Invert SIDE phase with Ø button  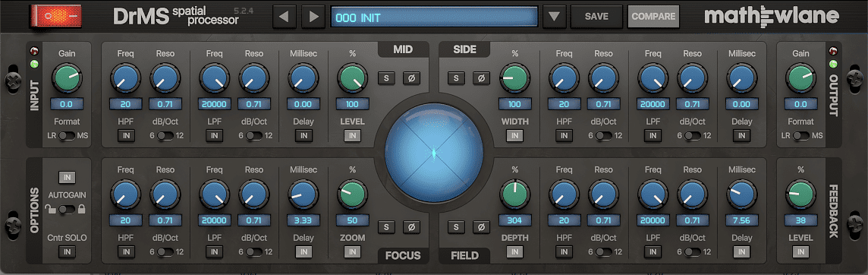click(481, 78)
